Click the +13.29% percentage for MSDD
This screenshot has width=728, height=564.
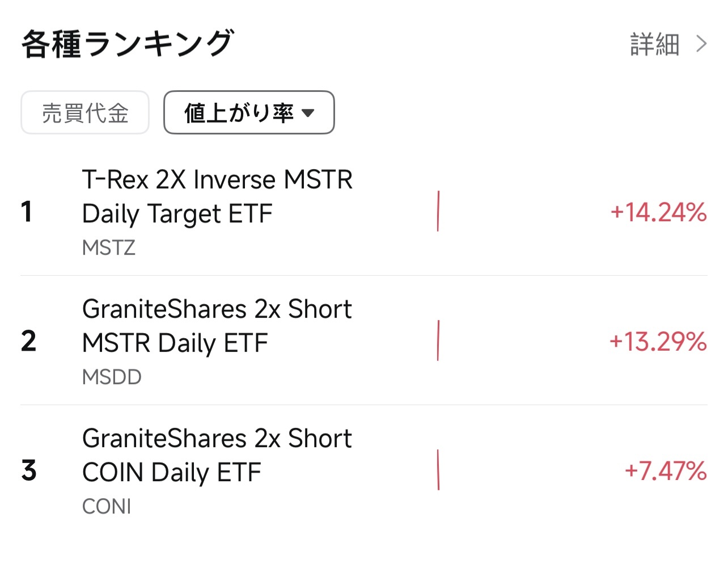coord(657,342)
